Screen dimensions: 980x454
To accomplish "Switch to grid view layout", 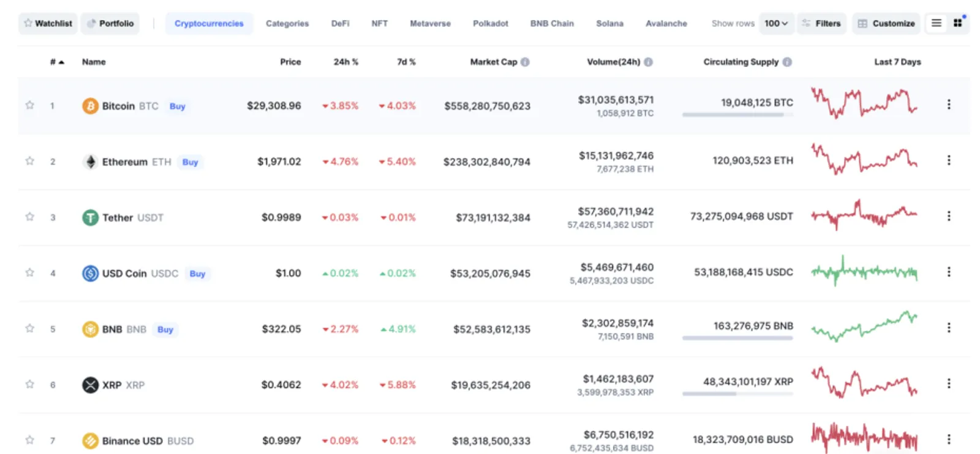I will click(x=958, y=23).
